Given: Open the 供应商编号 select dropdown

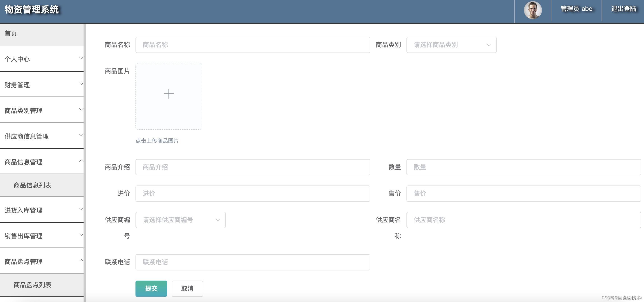Looking at the screenshot, I should [x=180, y=220].
